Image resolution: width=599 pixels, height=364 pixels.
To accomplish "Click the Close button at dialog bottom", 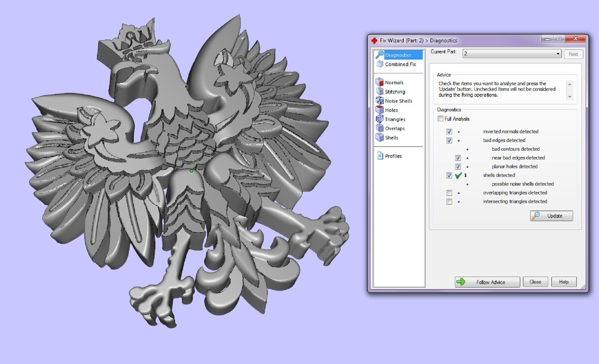I will [x=535, y=282].
